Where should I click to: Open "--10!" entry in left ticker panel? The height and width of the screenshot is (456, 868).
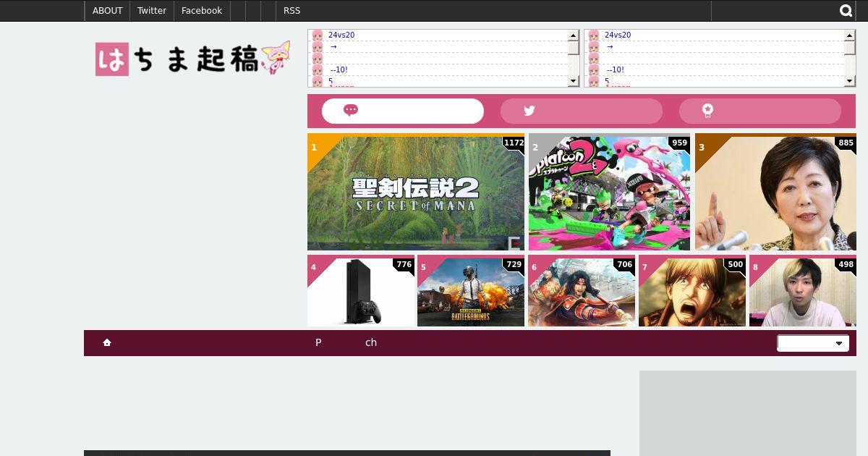339,69
